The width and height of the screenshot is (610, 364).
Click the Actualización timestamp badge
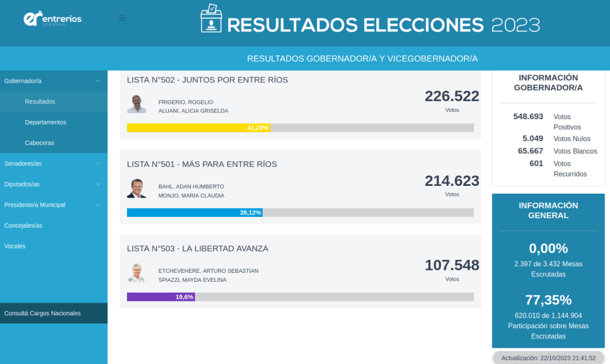[x=549, y=358]
